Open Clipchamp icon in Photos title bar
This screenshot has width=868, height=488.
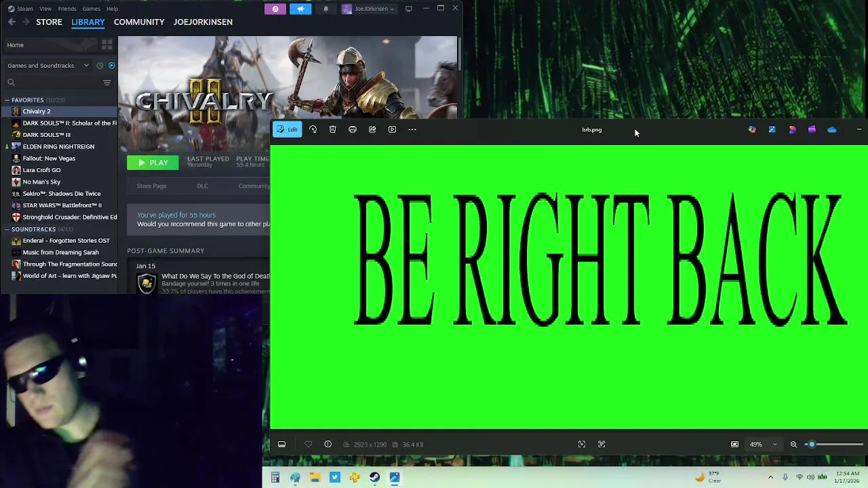pos(812,129)
